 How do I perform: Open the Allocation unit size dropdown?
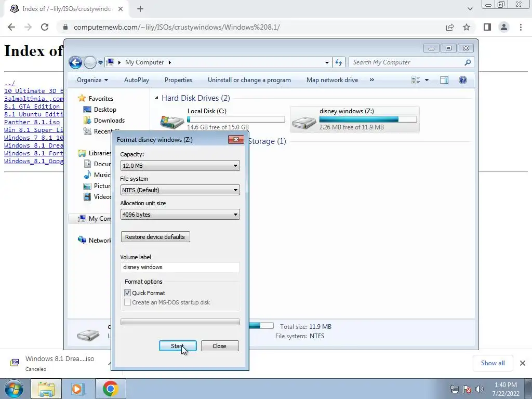[x=180, y=215]
